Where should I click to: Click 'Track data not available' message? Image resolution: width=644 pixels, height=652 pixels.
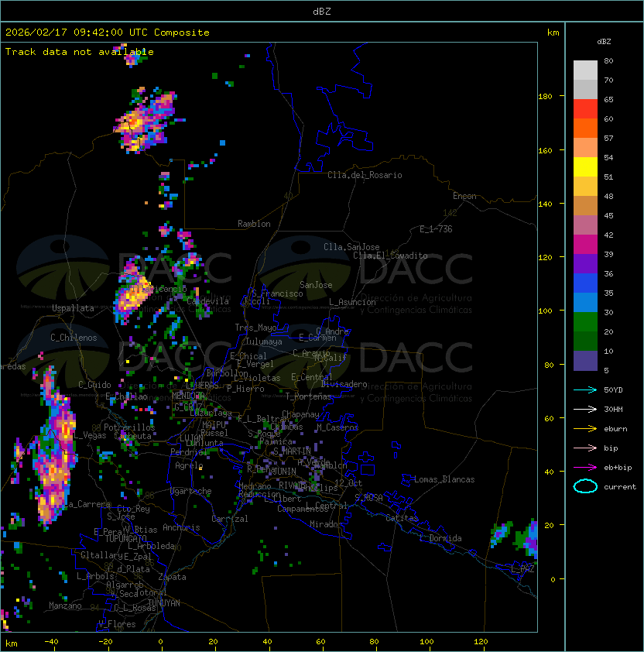[x=80, y=52]
